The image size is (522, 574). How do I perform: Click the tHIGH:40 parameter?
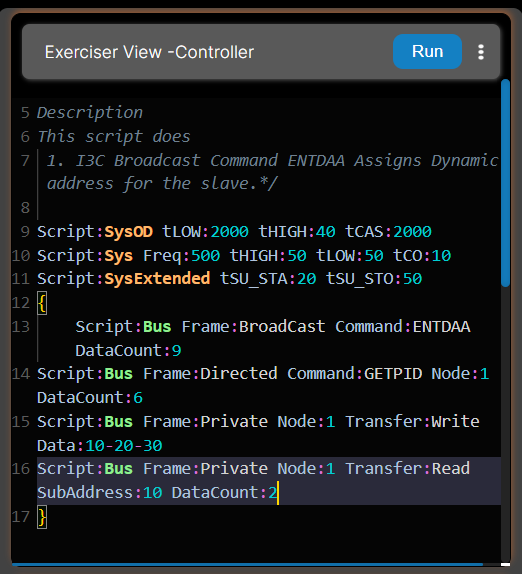297,232
